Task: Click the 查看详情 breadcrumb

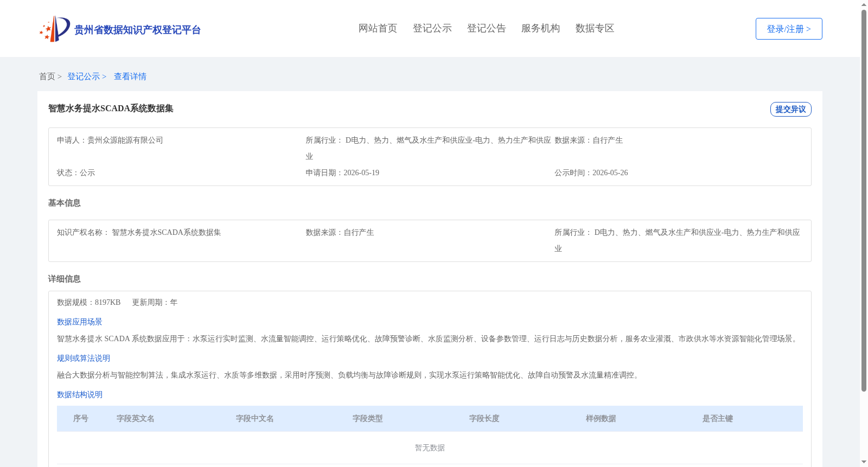Action: coord(130,76)
